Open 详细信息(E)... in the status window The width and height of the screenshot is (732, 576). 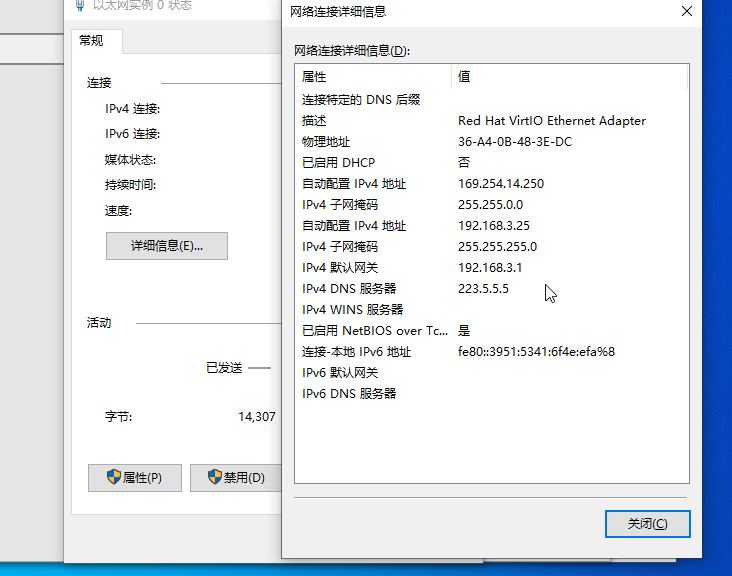(166, 246)
